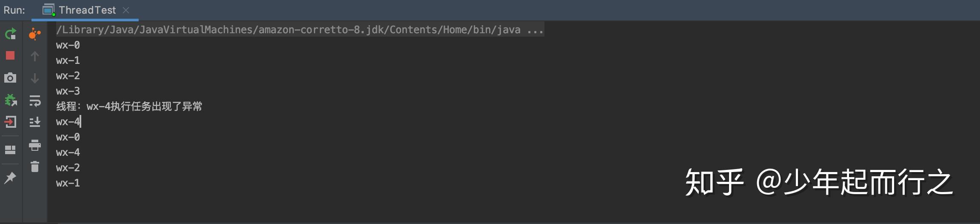Image resolution: width=980 pixels, height=224 pixels.
Task: Pin the tab with the pin icon
Action: coord(10,178)
